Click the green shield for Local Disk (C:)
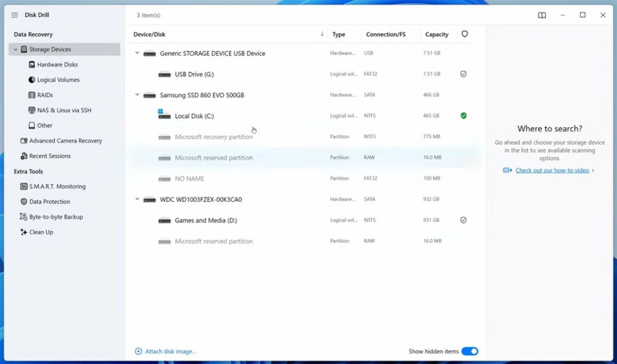This screenshot has width=617, height=364. tap(463, 116)
